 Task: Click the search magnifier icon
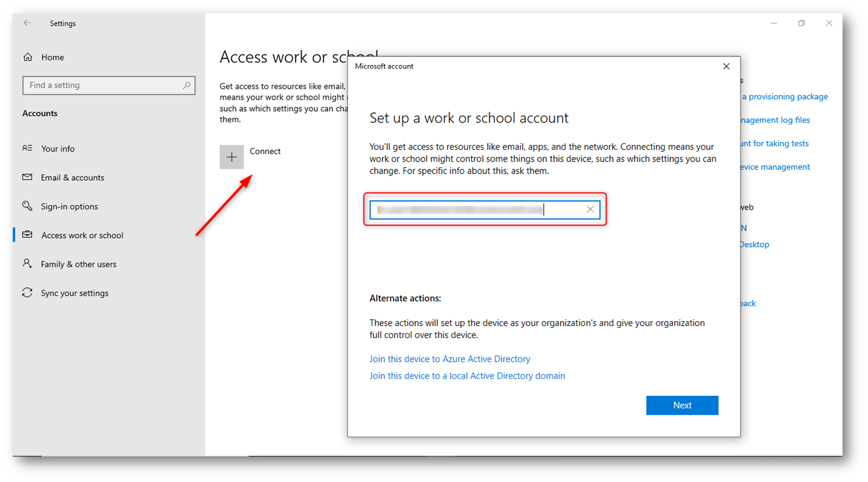click(186, 86)
